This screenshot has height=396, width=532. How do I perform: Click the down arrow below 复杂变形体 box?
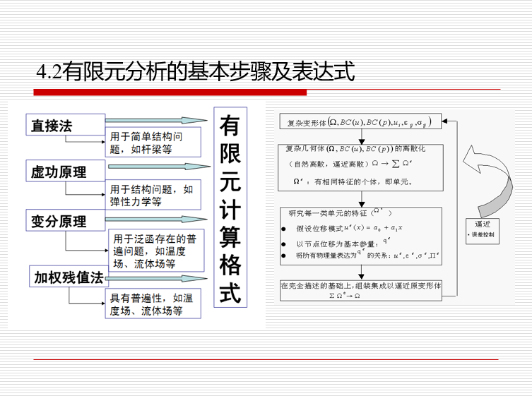pos(360,138)
